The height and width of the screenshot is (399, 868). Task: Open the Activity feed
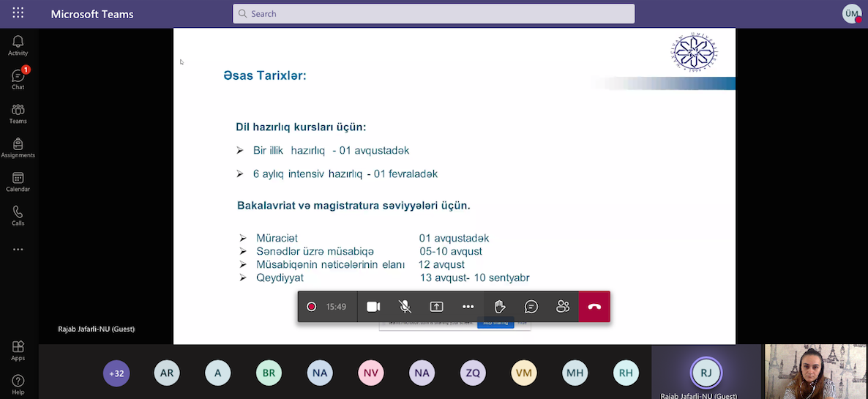coord(18,46)
